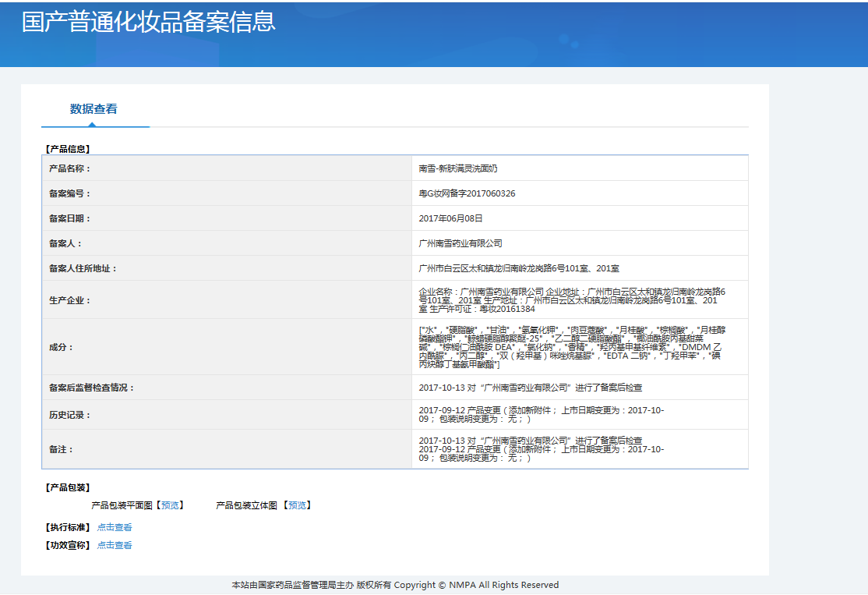Preview the 产品包装平面图 image
The width and height of the screenshot is (868, 595).
170,505
